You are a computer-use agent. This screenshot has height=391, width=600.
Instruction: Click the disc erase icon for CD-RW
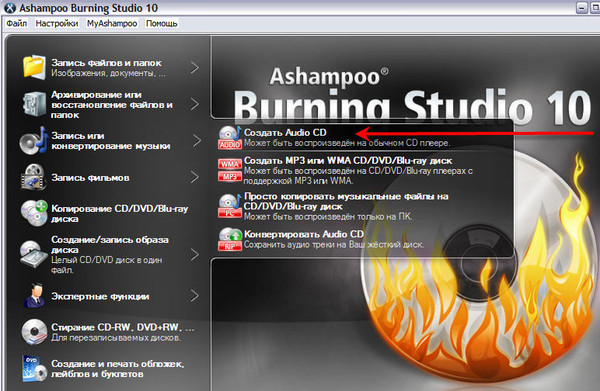tap(34, 332)
